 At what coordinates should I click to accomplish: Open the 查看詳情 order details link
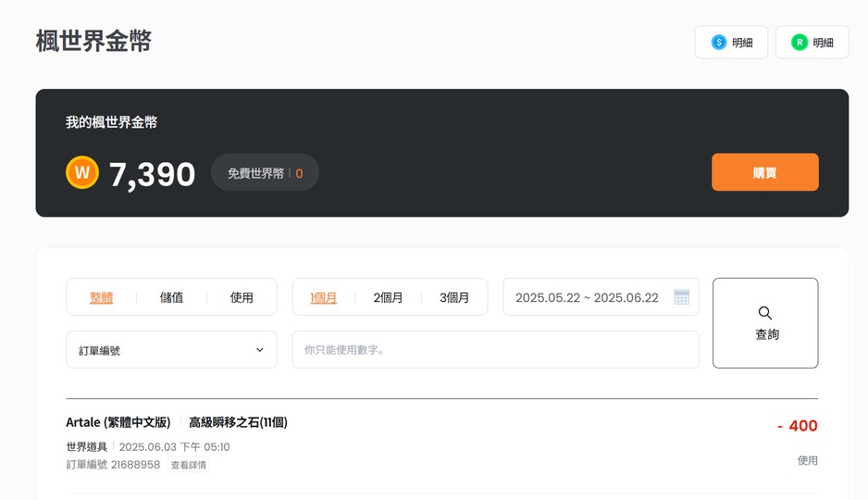(x=188, y=465)
